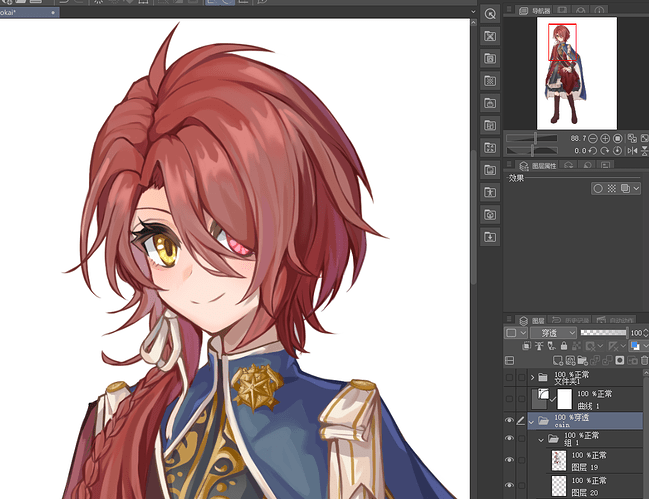Switch to the 图层属性 tab

tap(538, 166)
